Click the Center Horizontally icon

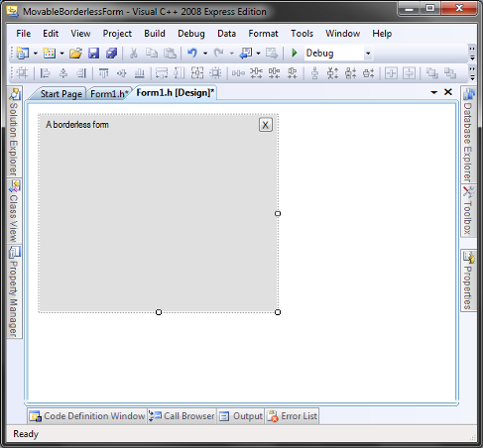(391, 73)
